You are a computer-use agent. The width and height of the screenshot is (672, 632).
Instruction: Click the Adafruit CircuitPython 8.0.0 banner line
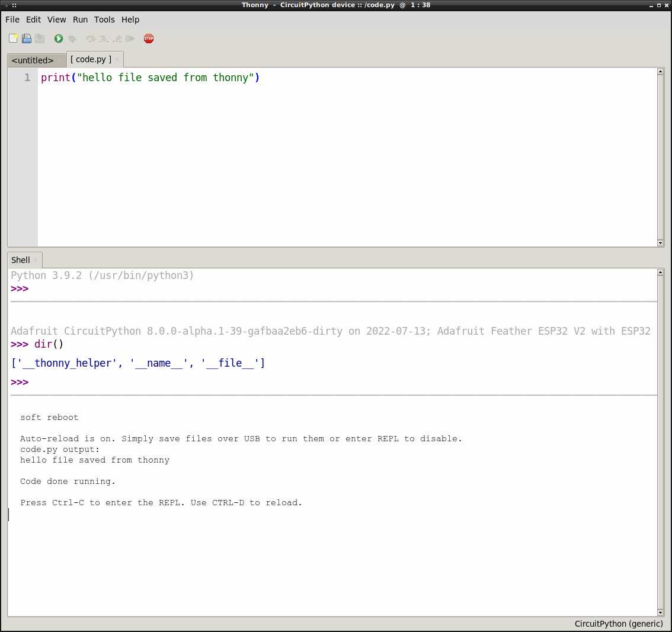(x=331, y=331)
